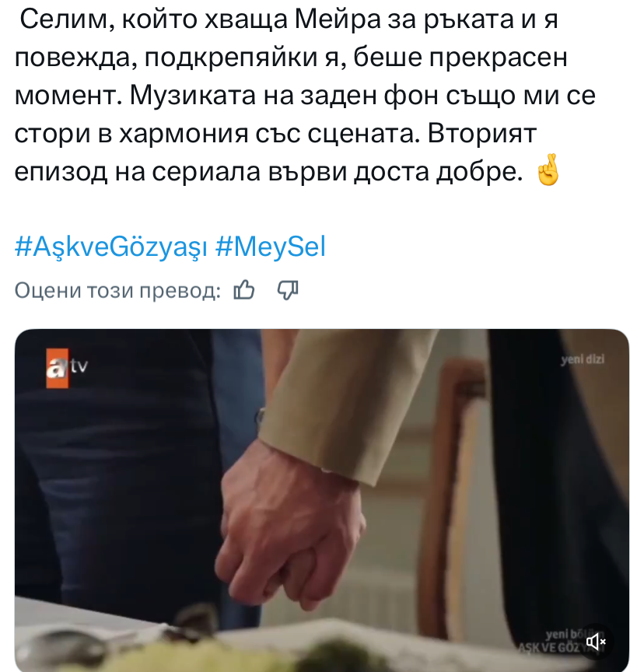Viewport: 644px width, 672px height.
Task: Open the #AşkveGözyaşı hashtag
Action: pos(111,247)
